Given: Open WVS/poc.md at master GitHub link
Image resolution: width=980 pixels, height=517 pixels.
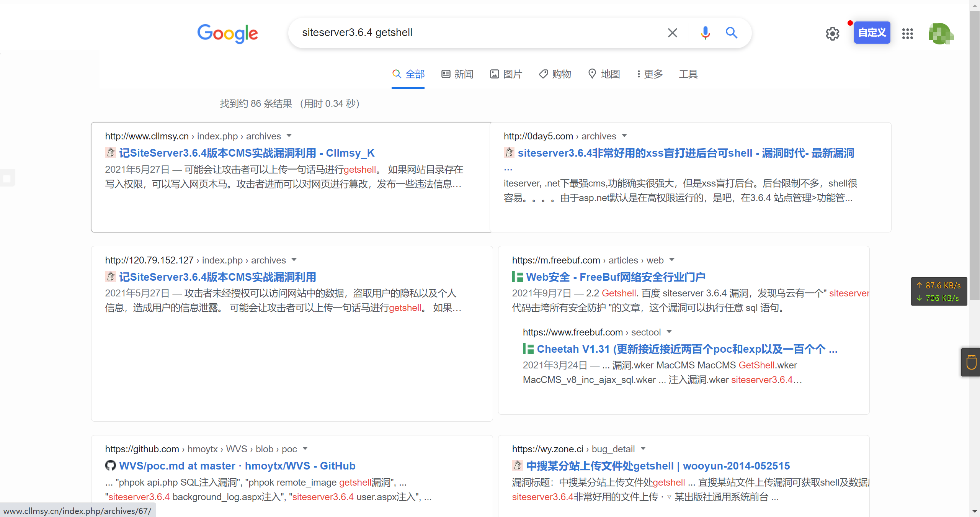Looking at the screenshot, I should click(237, 466).
